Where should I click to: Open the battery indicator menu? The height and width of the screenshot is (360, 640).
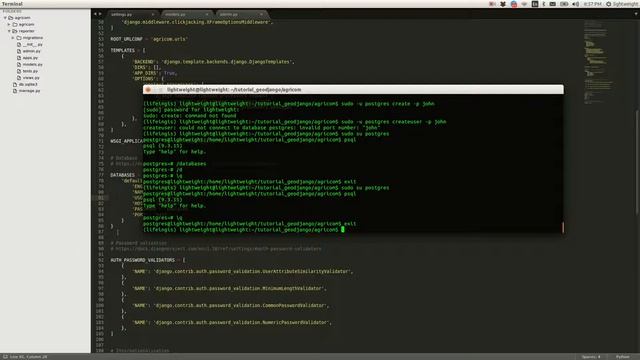click(x=564, y=4)
